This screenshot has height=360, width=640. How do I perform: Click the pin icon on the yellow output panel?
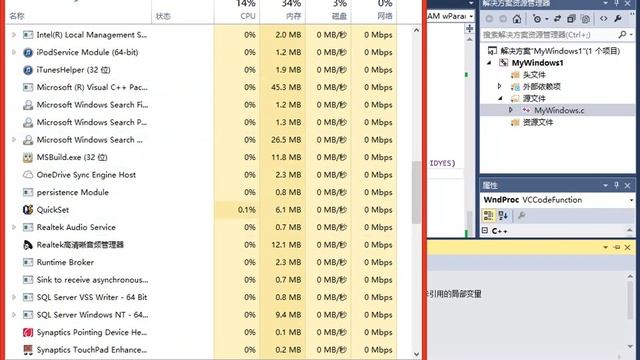pos(616,247)
